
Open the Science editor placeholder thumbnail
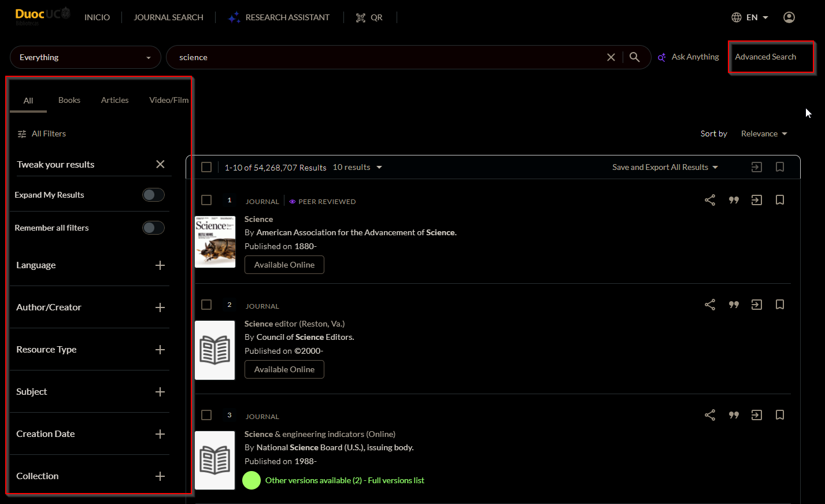click(x=215, y=350)
